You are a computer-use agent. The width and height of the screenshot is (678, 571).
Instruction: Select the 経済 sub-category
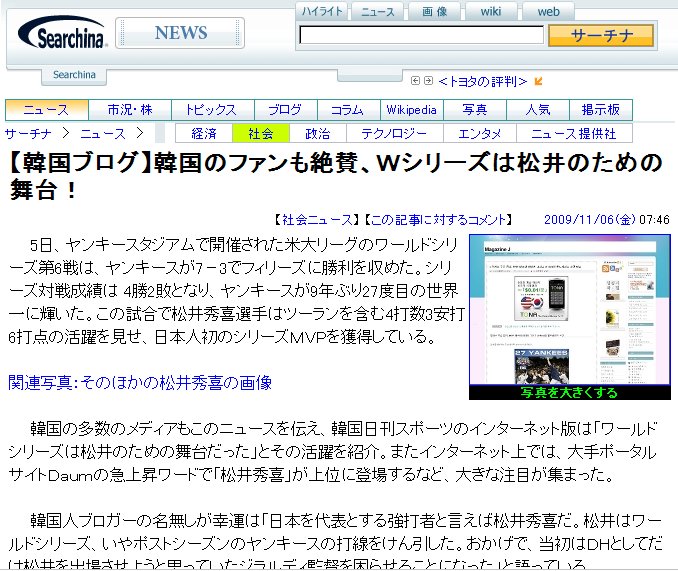pyautogui.click(x=204, y=134)
